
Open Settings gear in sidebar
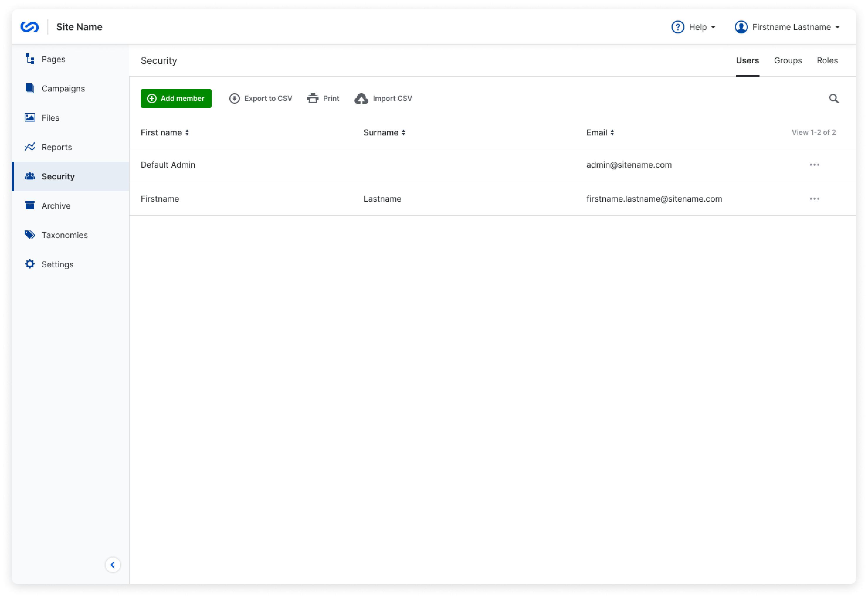click(x=30, y=264)
